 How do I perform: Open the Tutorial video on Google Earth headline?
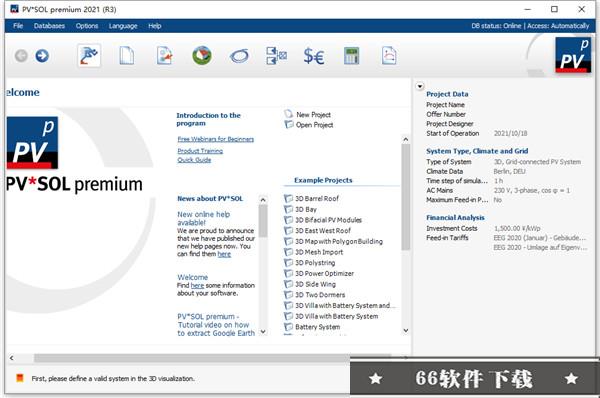216,325
